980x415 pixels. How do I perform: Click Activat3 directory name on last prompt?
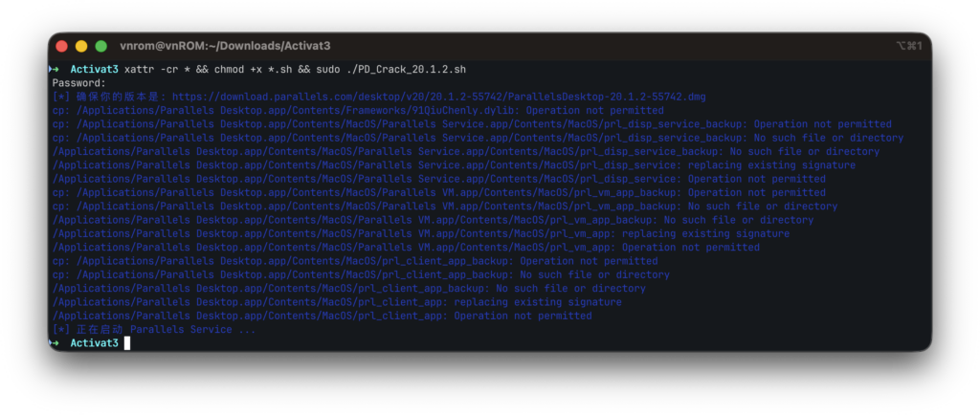[94, 342]
